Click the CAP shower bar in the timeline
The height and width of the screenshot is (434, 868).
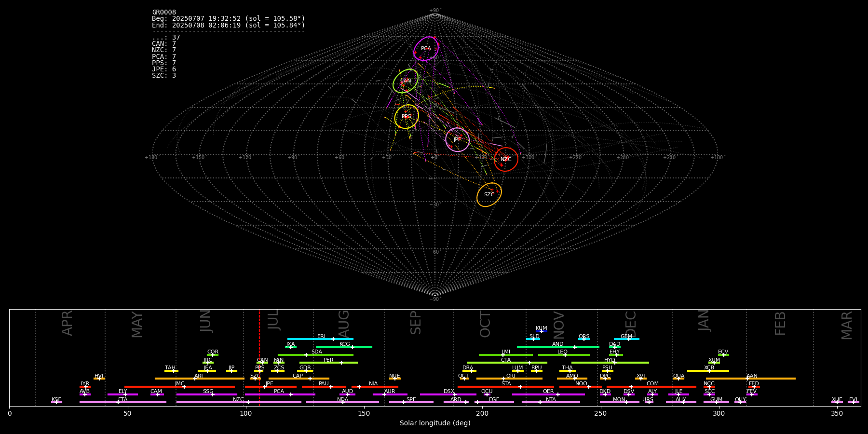pos(299,379)
